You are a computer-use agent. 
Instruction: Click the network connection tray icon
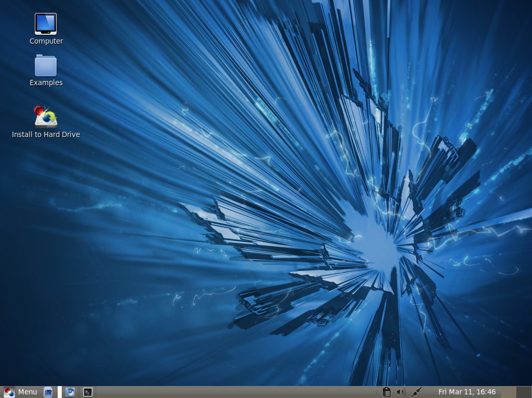click(x=416, y=392)
